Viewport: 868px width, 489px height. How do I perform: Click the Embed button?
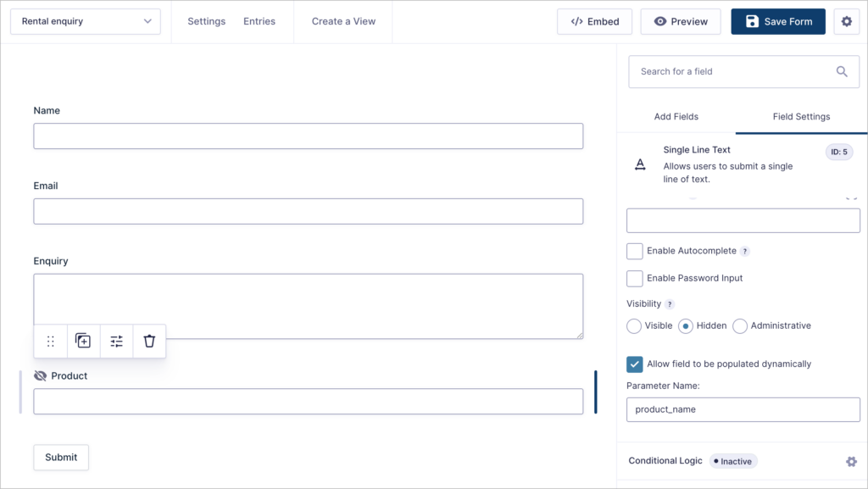pyautogui.click(x=594, y=21)
